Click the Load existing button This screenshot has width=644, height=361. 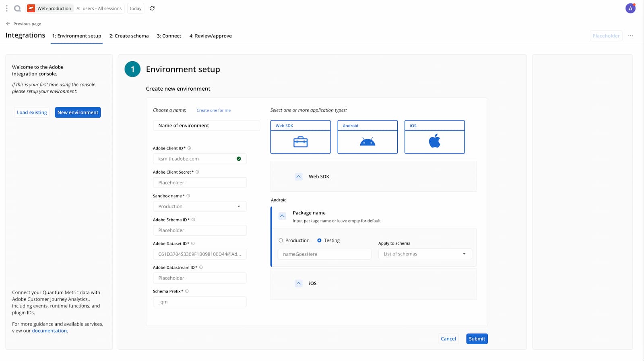pyautogui.click(x=32, y=112)
